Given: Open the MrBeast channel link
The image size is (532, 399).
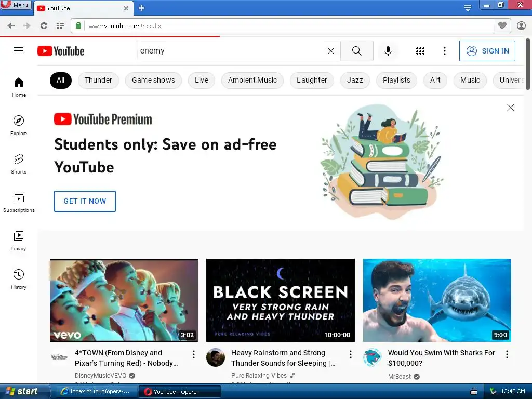Looking at the screenshot, I should point(400,377).
